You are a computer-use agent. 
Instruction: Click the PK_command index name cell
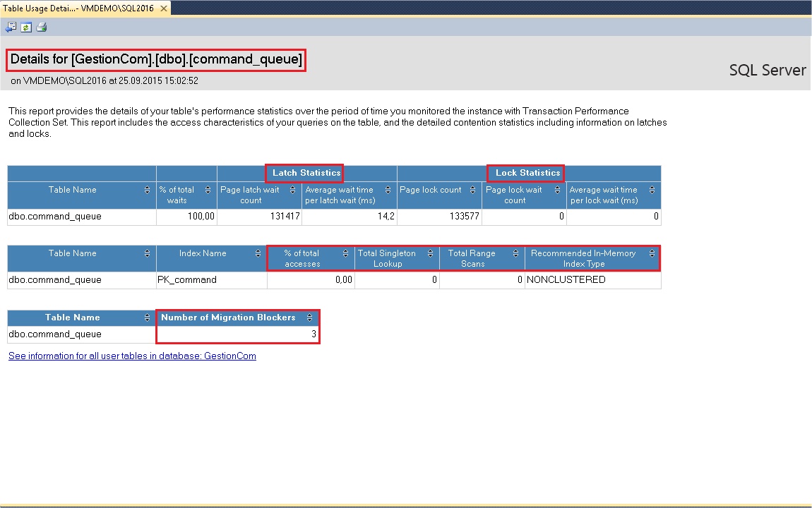coord(187,280)
